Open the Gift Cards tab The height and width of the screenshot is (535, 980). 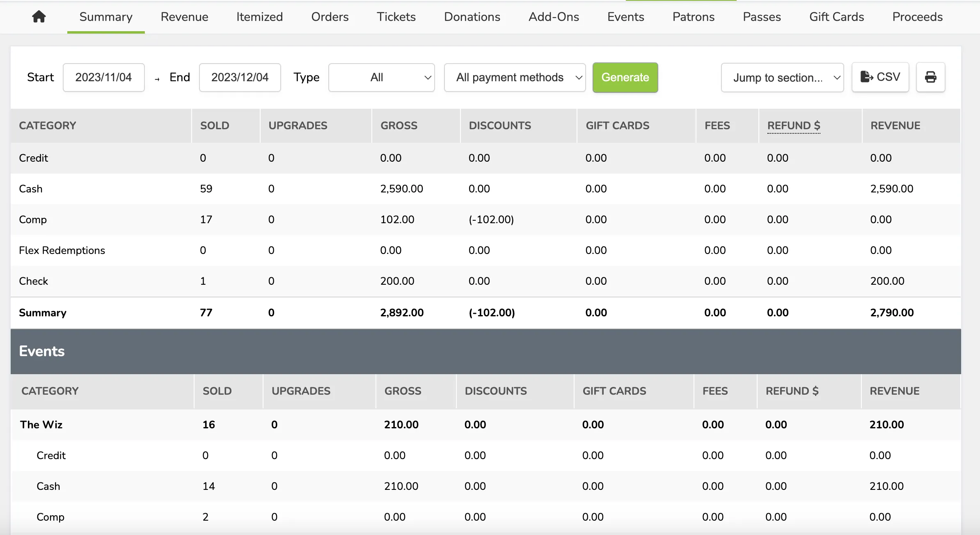(836, 17)
